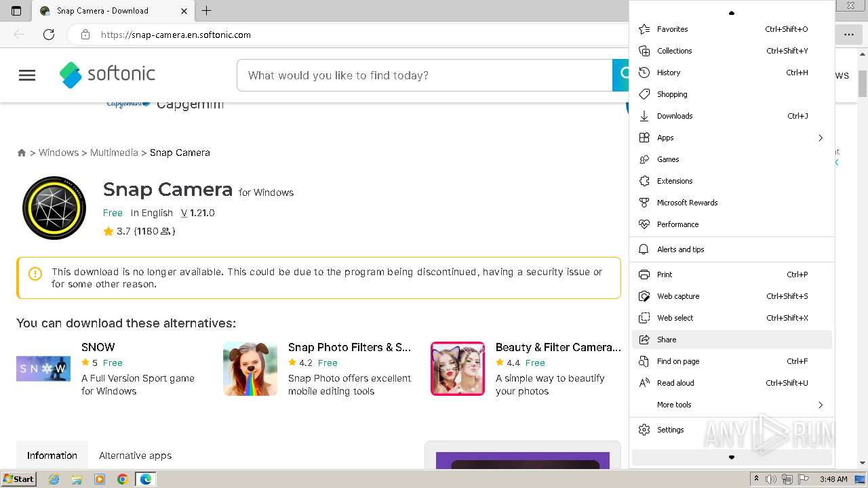This screenshot has width=868, height=488.
Task: Go to Multimedia breadcrumb link
Action: (114, 152)
